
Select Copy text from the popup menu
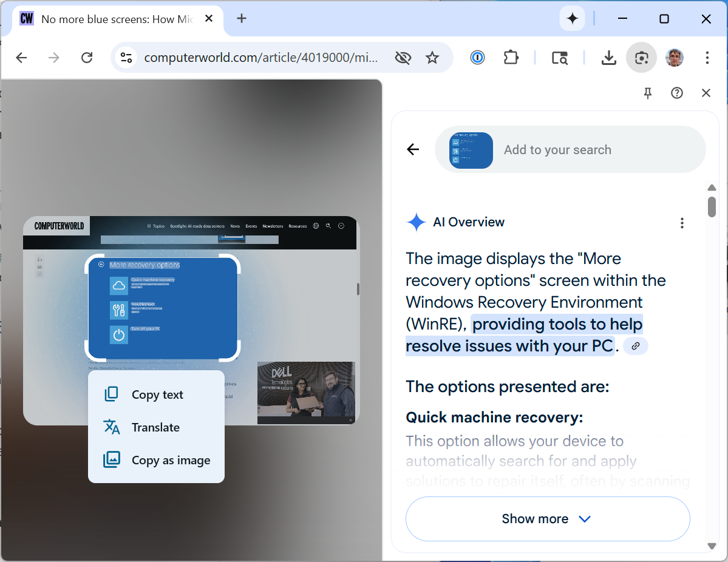click(157, 394)
